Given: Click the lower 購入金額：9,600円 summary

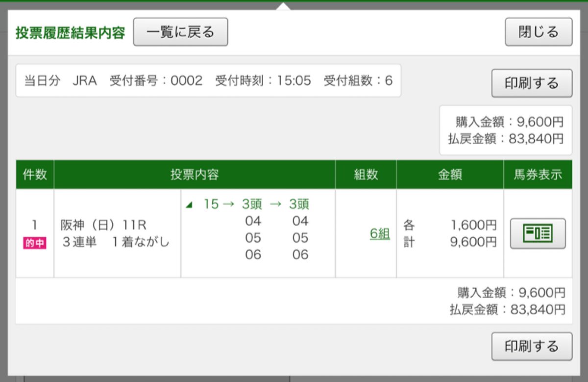Looking at the screenshot, I should click(512, 293).
